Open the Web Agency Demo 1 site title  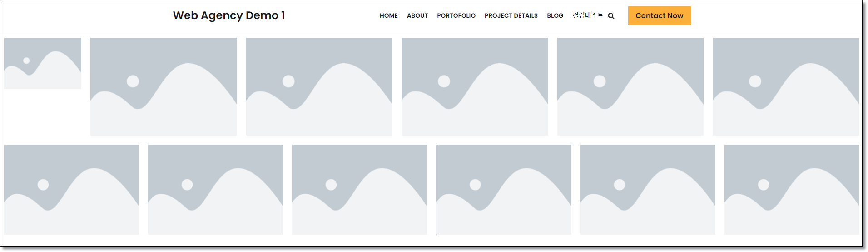pos(229,15)
